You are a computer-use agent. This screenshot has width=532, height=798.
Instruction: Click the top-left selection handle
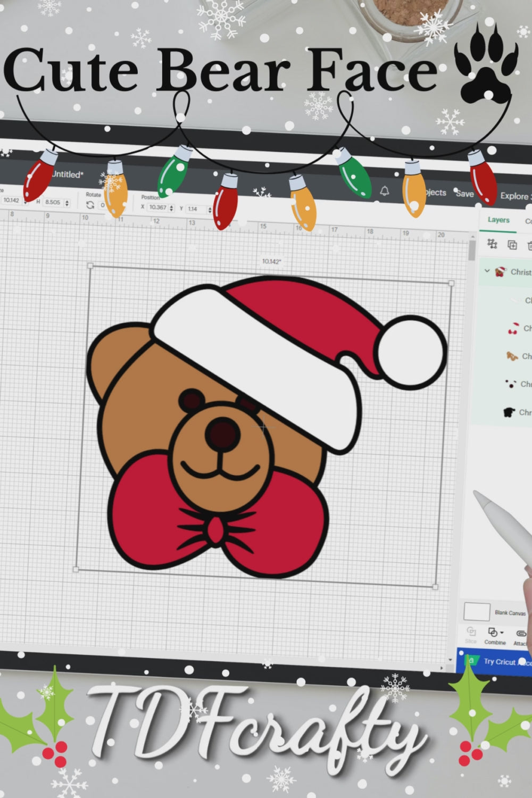click(x=90, y=265)
